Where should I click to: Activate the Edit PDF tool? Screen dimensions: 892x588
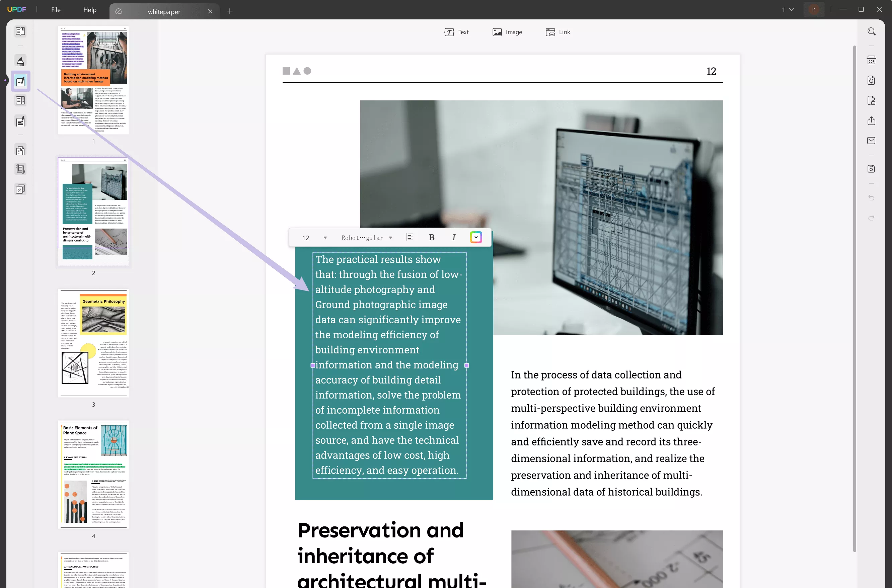coord(20,81)
